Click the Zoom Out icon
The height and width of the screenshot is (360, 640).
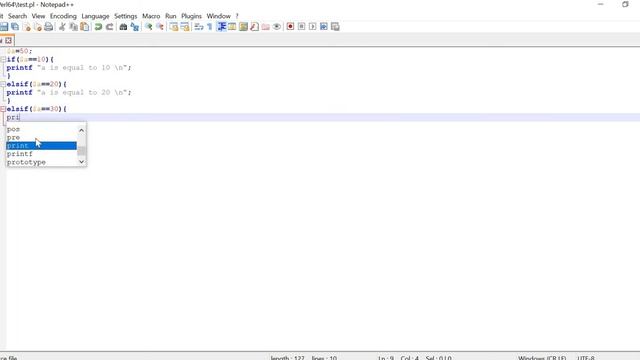coord(160,27)
